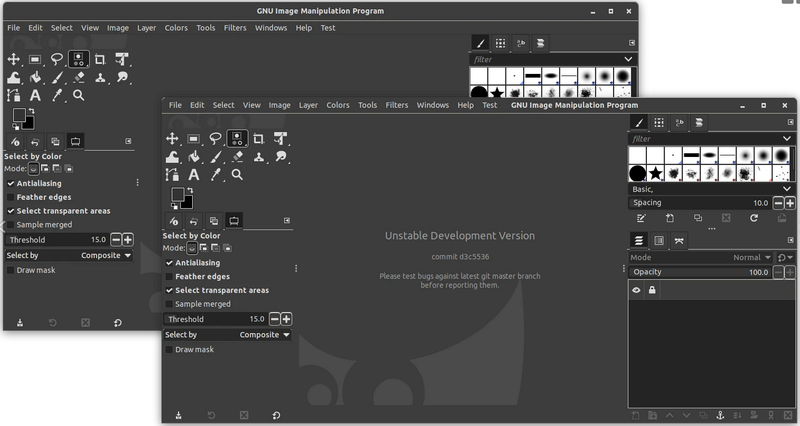The height and width of the screenshot is (426, 800).
Task: Expand brush filter dropdown arrow in back window
Action: point(628,59)
